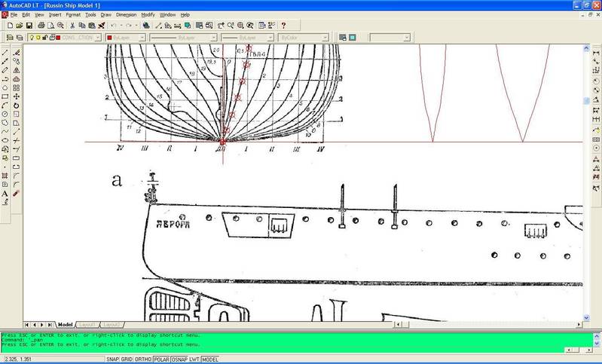Screen dimensions: 602x364
Task: Click the Print icon
Action: (x=41, y=25)
